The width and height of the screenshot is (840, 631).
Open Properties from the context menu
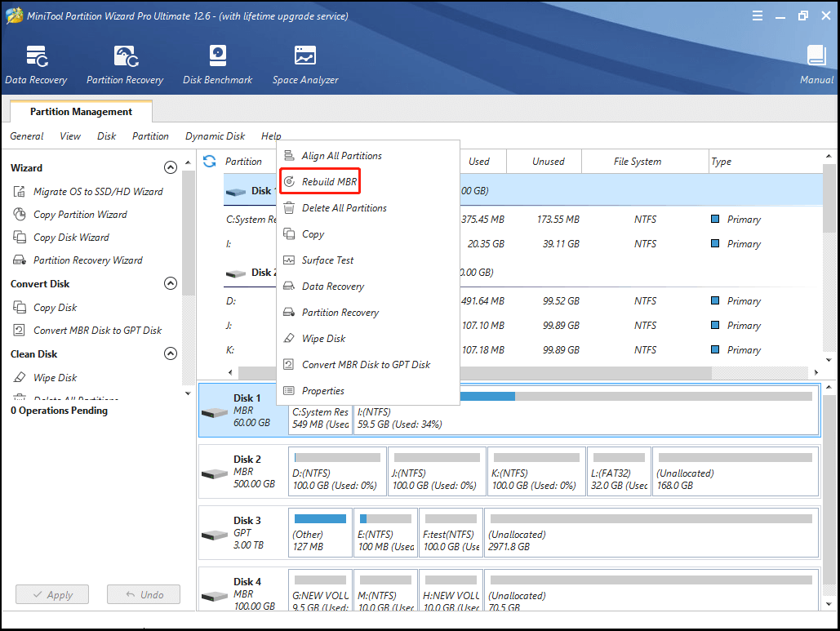click(368, 390)
